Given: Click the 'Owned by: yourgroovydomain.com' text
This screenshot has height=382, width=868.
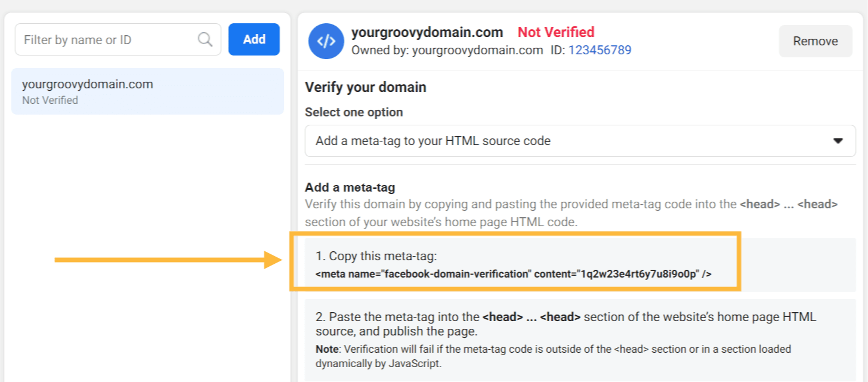Looking at the screenshot, I should [x=447, y=50].
